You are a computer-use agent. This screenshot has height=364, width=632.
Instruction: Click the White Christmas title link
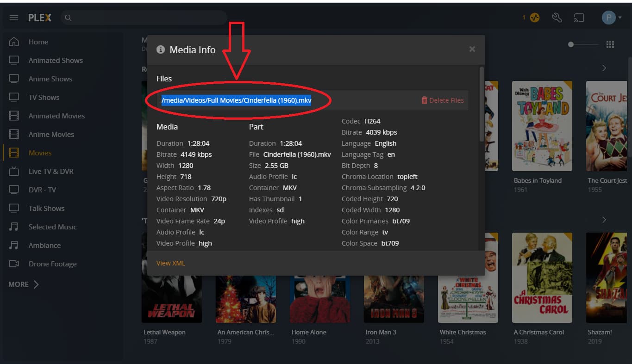(463, 332)
